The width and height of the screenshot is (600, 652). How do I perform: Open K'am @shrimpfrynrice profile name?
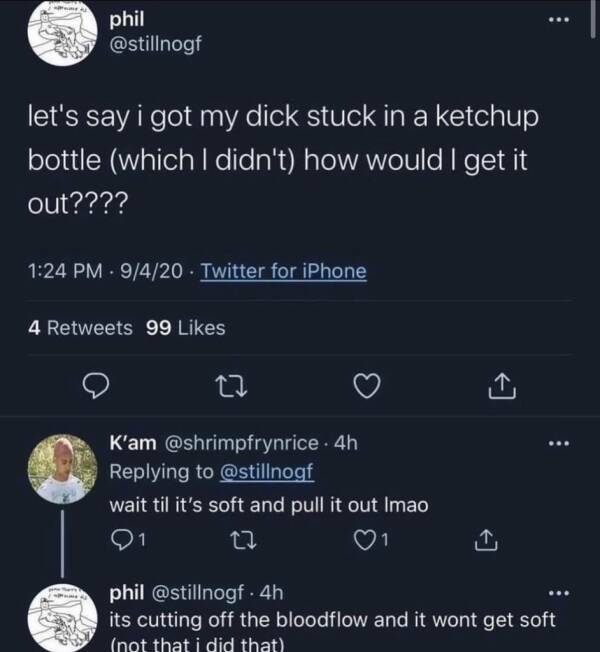pyautogui.click(x=214, y=442)
